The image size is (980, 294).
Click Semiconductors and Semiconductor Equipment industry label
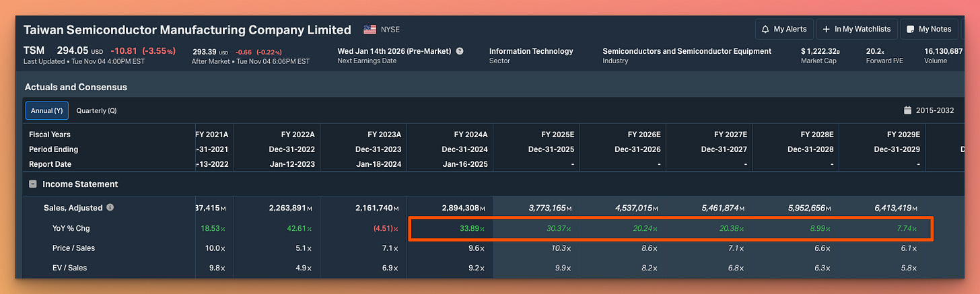coord(687,51)
